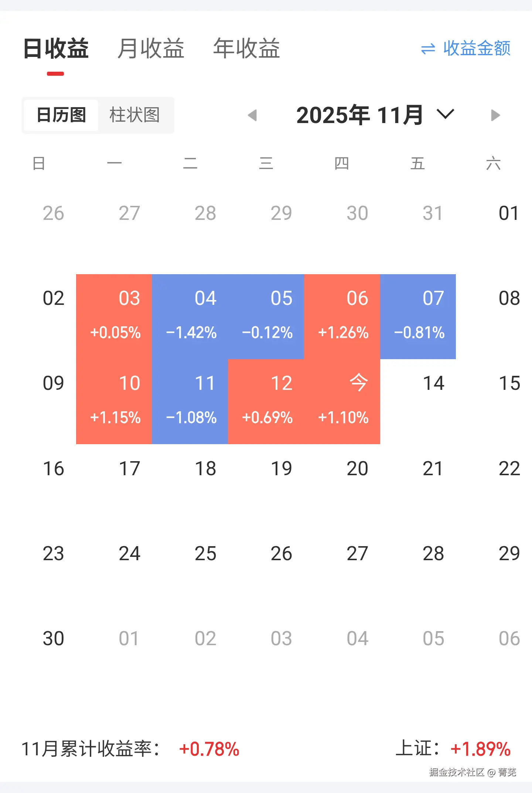This screenshot has width=532, height=793.
Task: Click the previous month arrow
Action: coord(252,115)
